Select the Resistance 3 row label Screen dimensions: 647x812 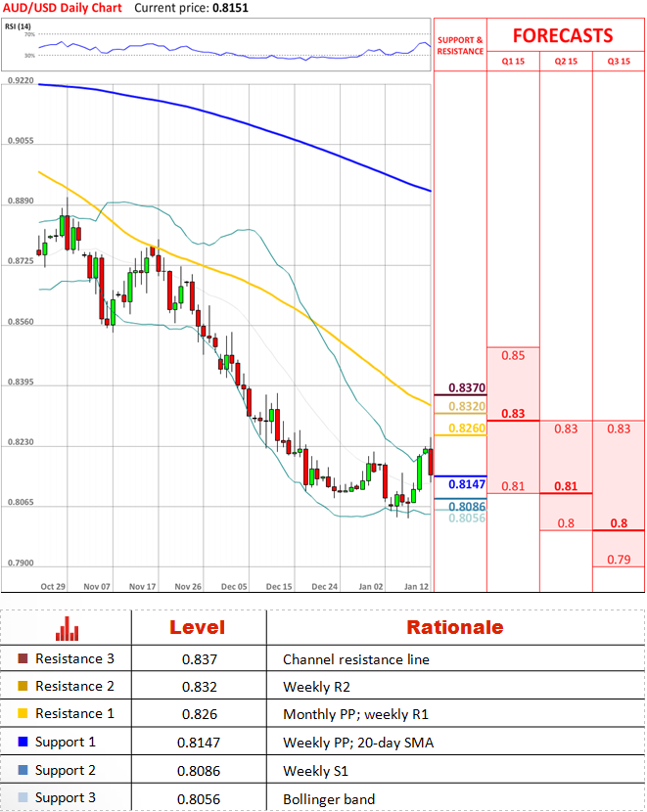coord(74,658)
